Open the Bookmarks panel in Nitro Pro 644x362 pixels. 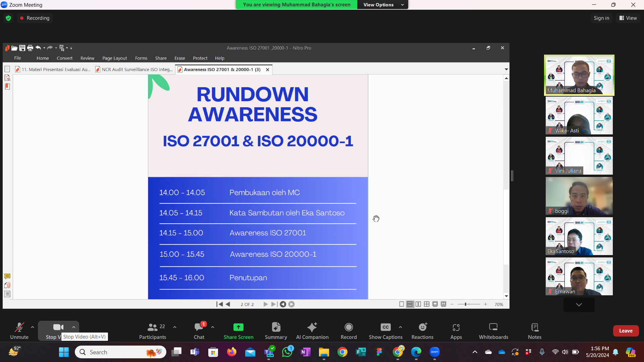pyautogui.click(x=7, y=86)
